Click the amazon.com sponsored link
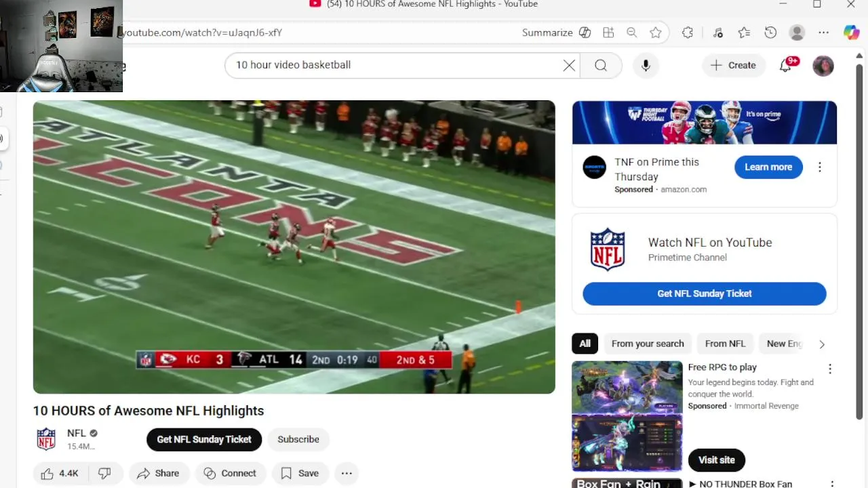This screenshot has width=868, height=488. (684, 190)
